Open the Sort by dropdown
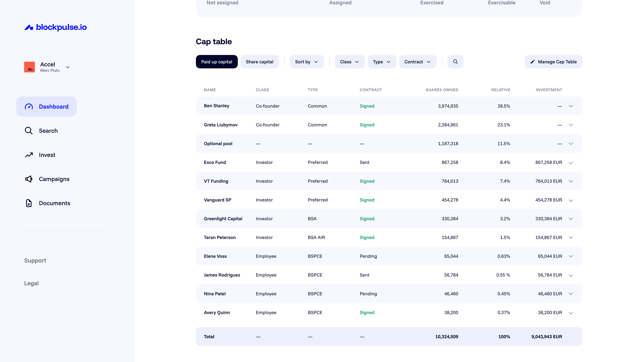644x362 pixels. pos(307,62)
